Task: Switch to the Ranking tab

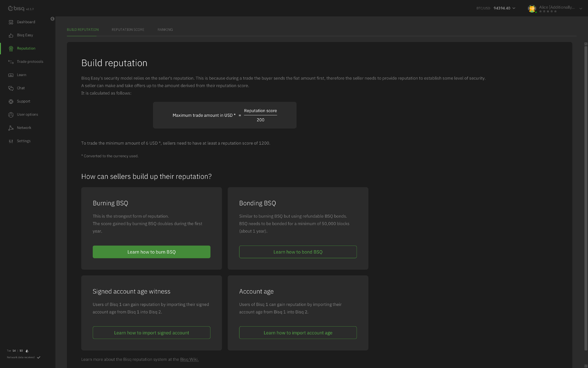Action: point(165,30)
